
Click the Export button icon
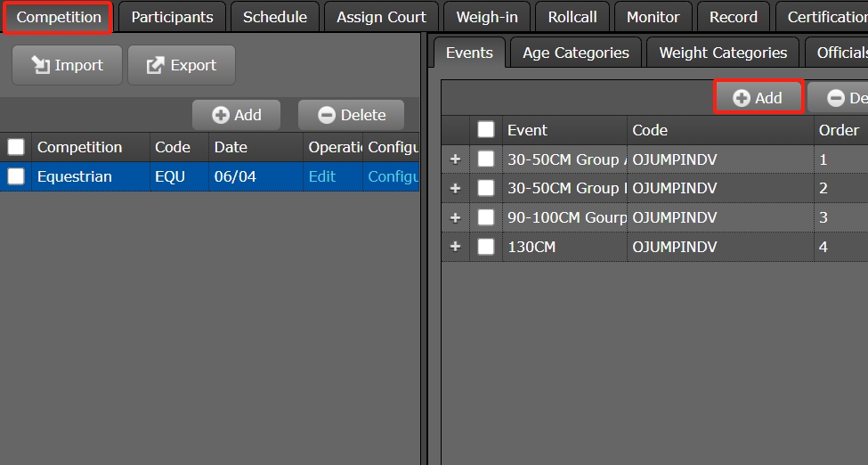155,65
